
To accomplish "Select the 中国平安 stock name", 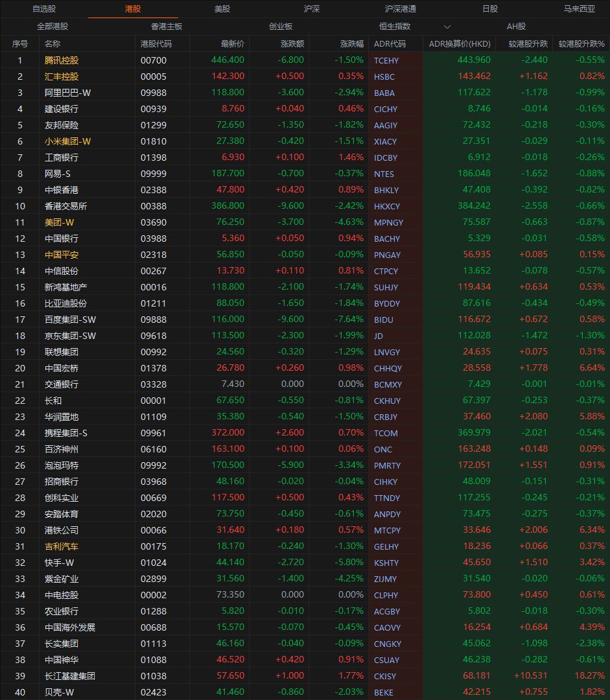I will (x=61, y=255).
